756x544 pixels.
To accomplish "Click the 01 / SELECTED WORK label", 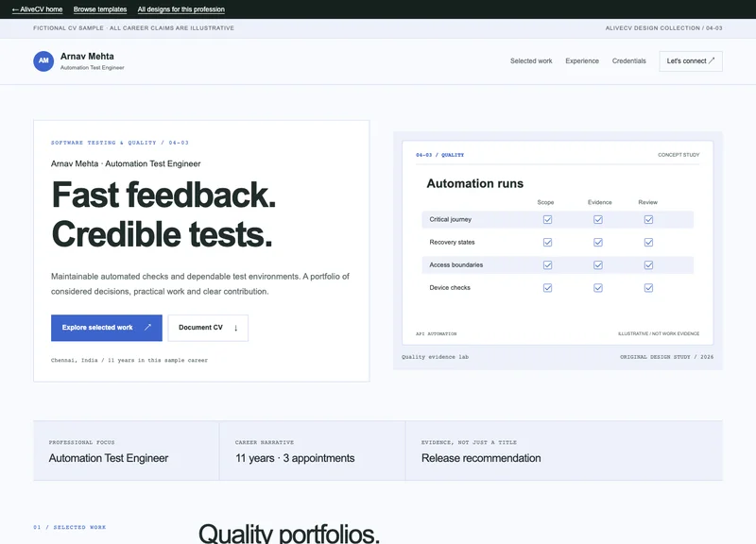I will click(69, 527).
